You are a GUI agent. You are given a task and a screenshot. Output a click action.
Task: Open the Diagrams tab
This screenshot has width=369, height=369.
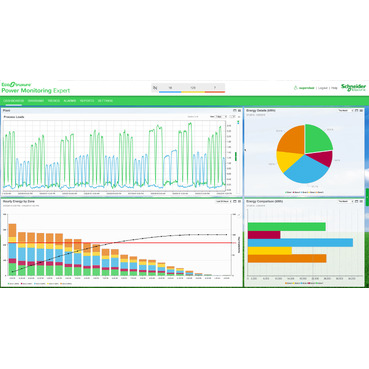36,101
